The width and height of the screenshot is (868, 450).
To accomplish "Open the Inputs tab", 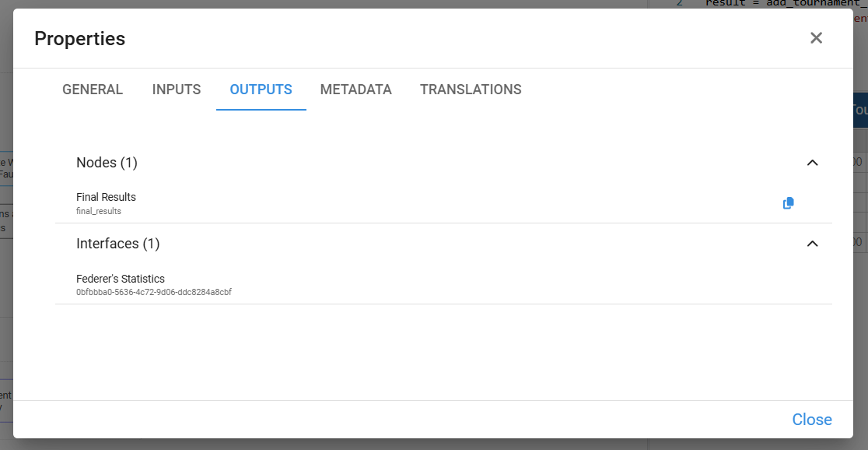I will click(x=177, y=90).
